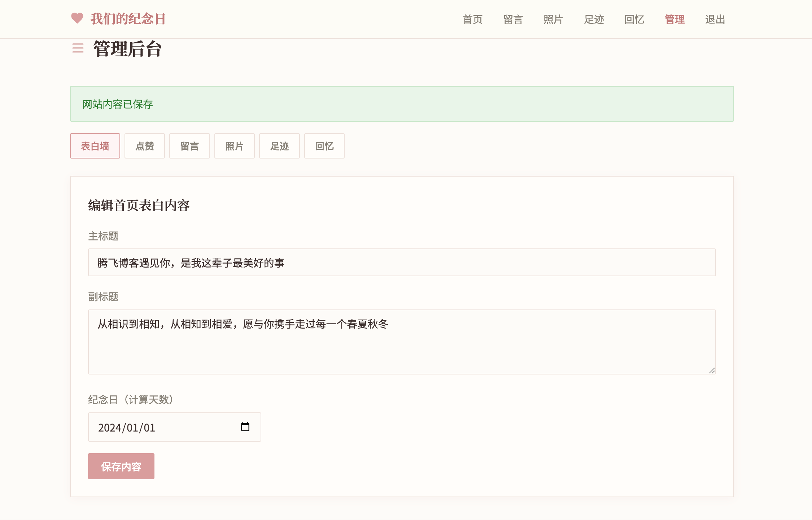Image resolution: width=812 pixels, height=520 pixels.
Task: Click the textarea resize handle corner
Action: [x=712, y=370]
